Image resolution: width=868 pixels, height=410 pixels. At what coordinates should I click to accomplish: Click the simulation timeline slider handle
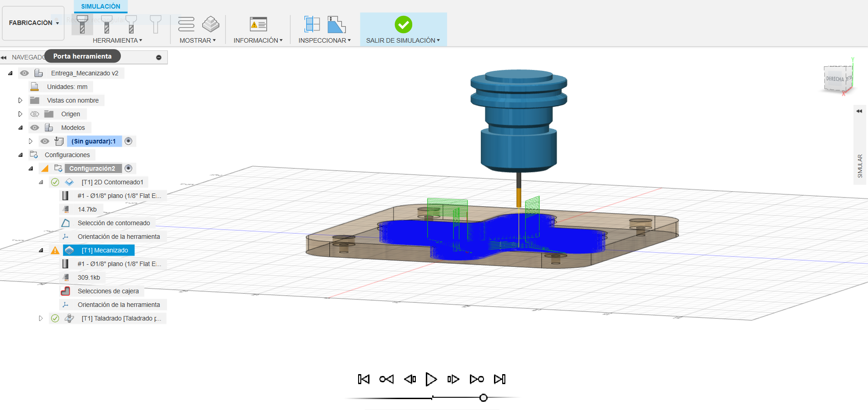pyautogui.click(x=484, y=398)
